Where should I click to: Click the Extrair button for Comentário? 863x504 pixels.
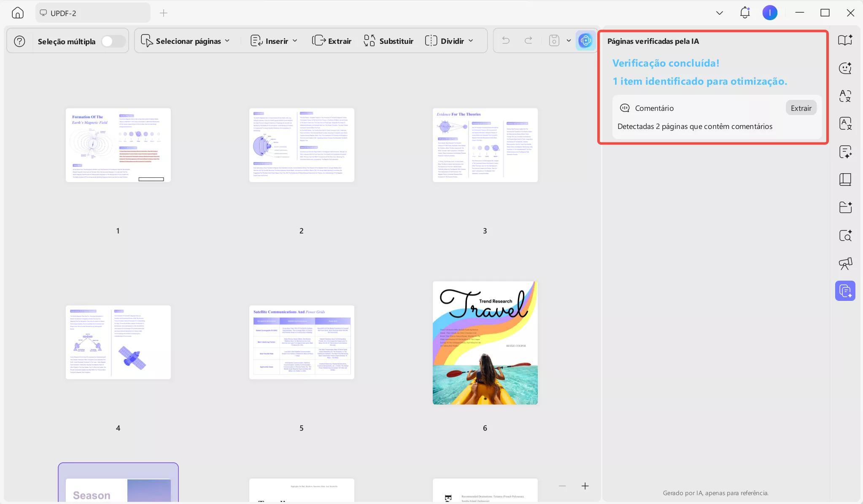click(x=800, y=108)
